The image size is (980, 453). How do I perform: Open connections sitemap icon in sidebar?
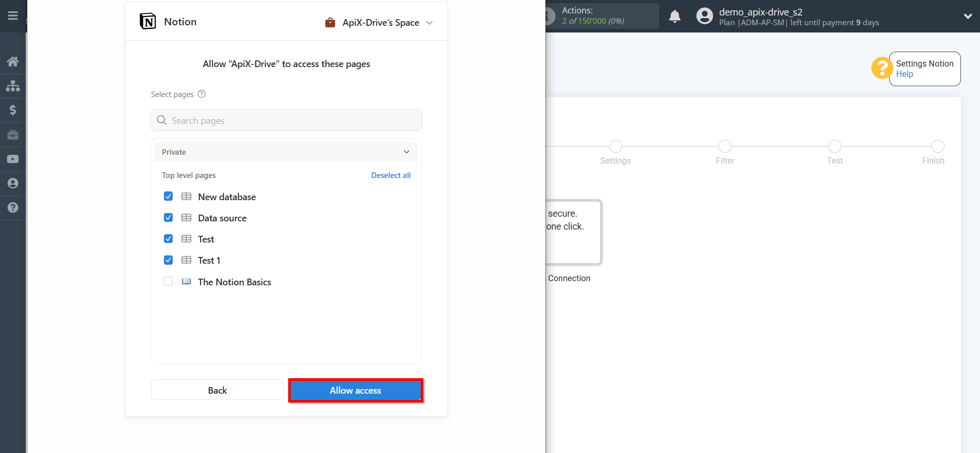coord(13,86)
